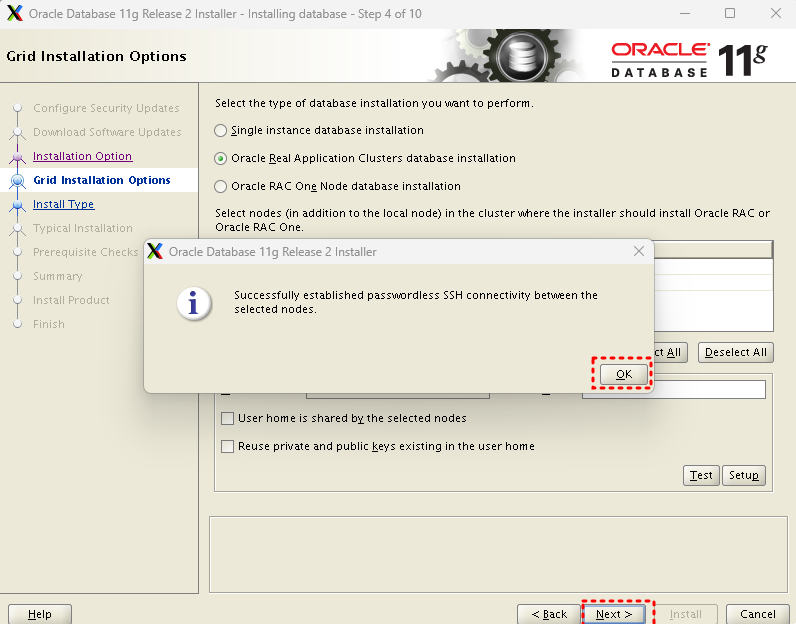
Task: Click the 'Successfully established passwordless SSH' message
Action: 415,302
